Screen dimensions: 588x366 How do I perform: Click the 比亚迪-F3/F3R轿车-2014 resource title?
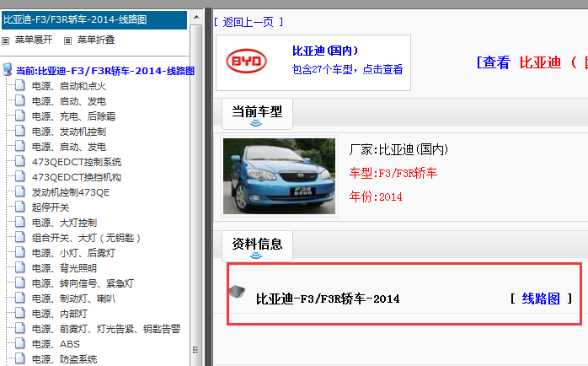tap(328, 299)
